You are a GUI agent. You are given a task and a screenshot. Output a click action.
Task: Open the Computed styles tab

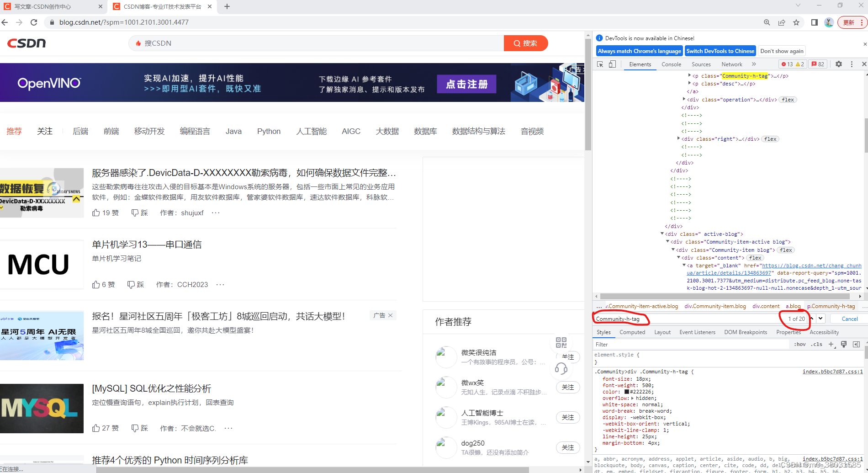pyautogui.click(x=632, y=332)
